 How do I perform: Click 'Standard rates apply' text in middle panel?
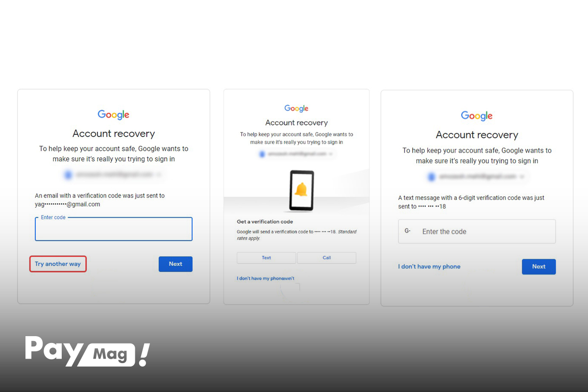(x=297, y=235)
